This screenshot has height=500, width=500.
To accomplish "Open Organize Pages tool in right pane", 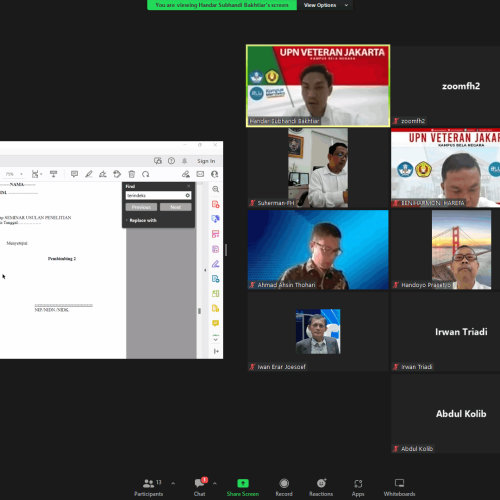I will tap(216, 234).
